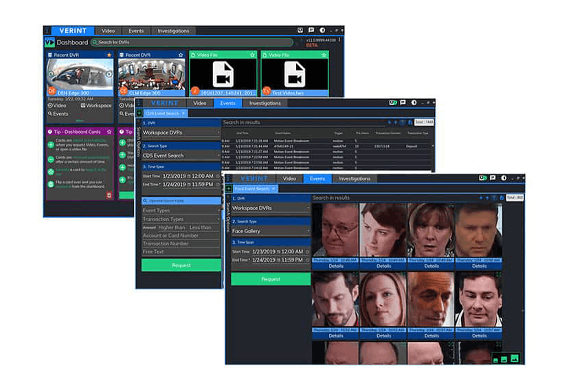Click the power toggle icon in Face Search window
The width and height of the screenshot is (570, 392).
pos(483,178)
